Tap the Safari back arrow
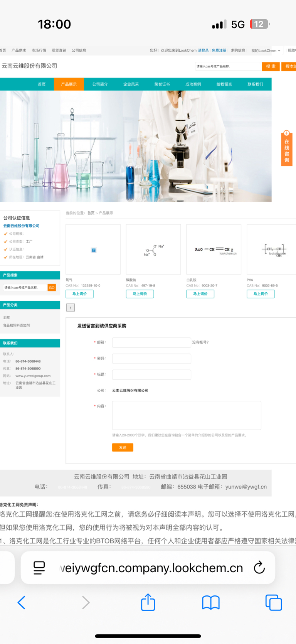Screen dimensions: 296x644 click(x=22, y=602)
